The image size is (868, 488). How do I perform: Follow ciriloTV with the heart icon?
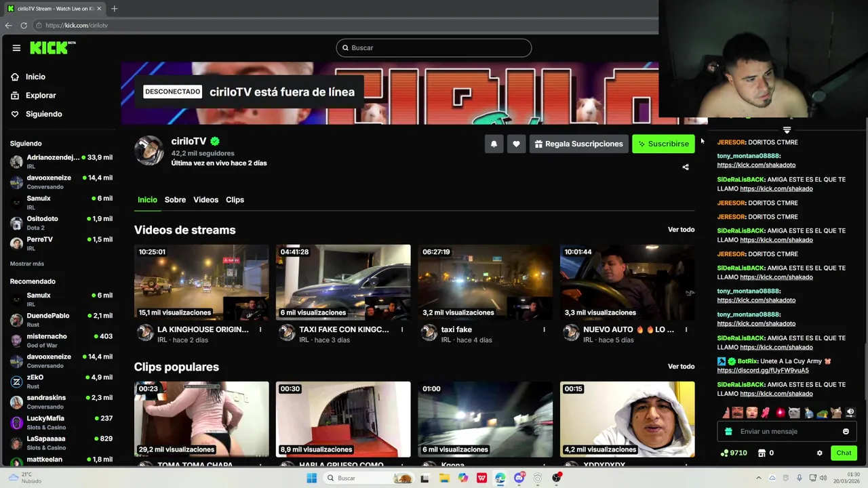[x=516, y=144]
